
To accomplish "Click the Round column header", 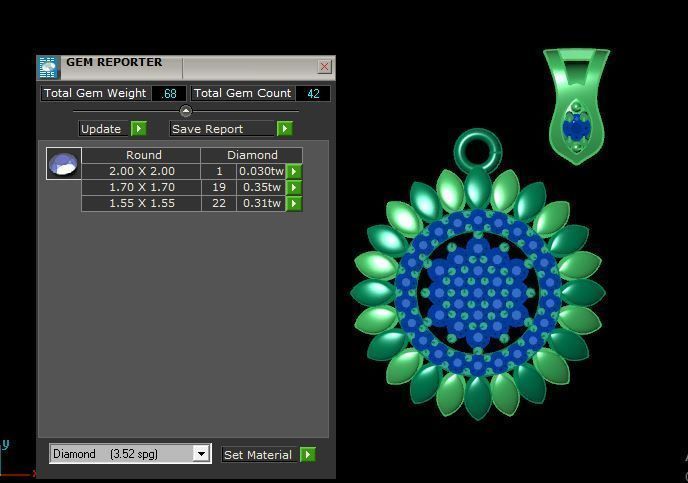I will (141, 155).
